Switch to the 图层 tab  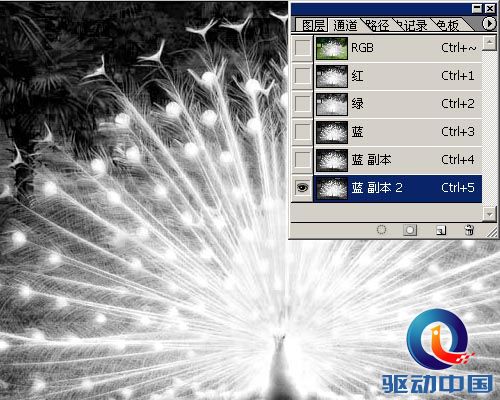(x=313, y=25)
